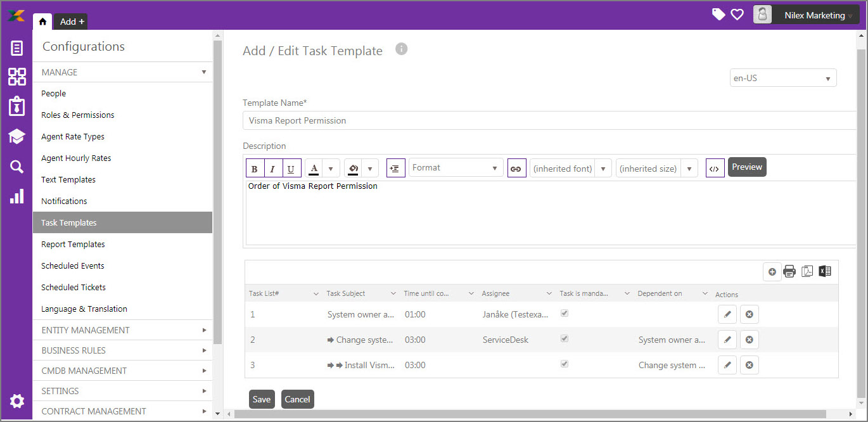This screenshot has height=422, width=868.
Task: Open the en-US language dropdown
Action: pos(783,78)
